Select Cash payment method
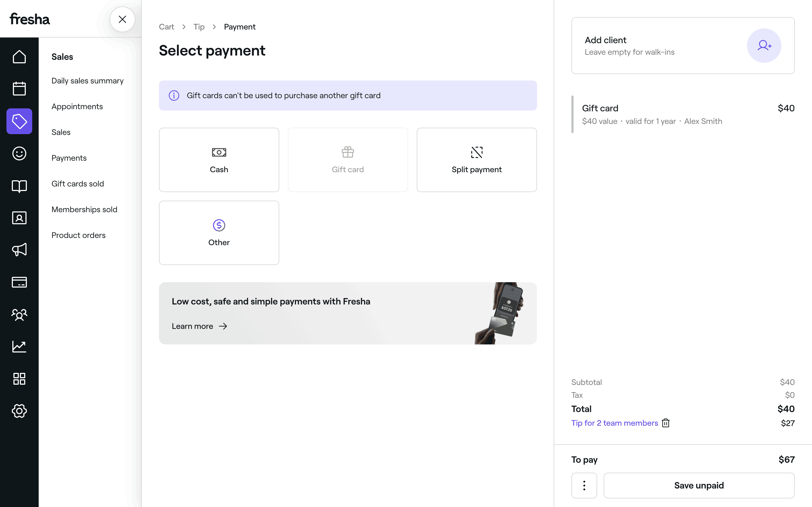Screen dimensions: 812x507 point(219,160)
